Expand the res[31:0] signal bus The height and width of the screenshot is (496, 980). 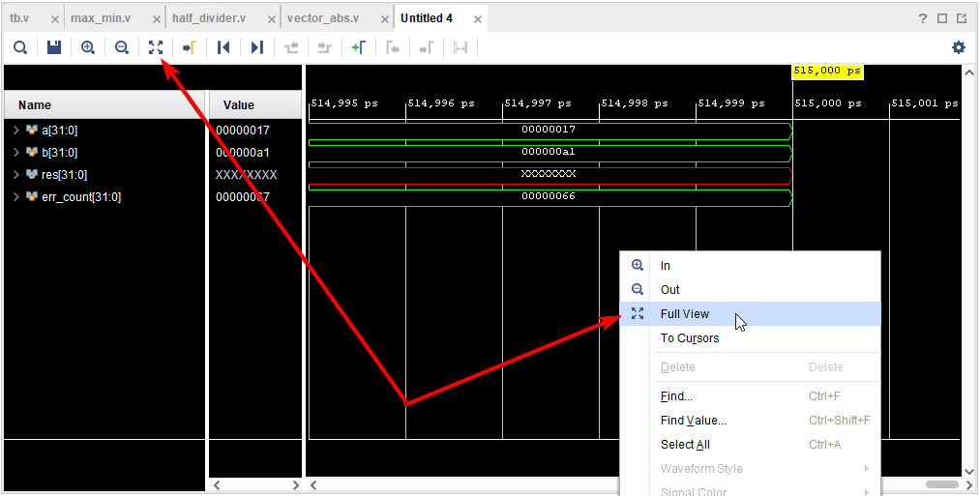pos(16,174)
